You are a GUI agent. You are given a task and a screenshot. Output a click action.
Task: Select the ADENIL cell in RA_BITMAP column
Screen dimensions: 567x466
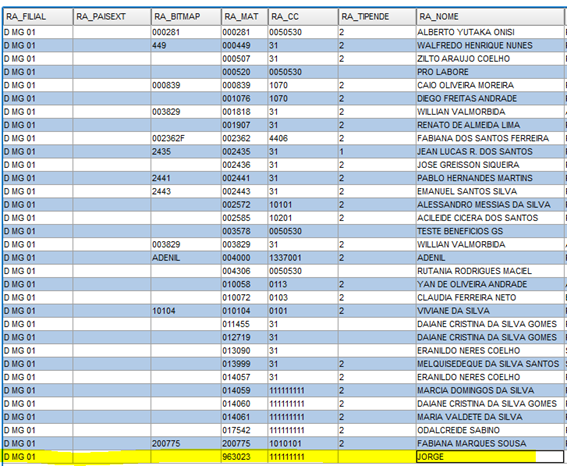click(x=186, y=258)
